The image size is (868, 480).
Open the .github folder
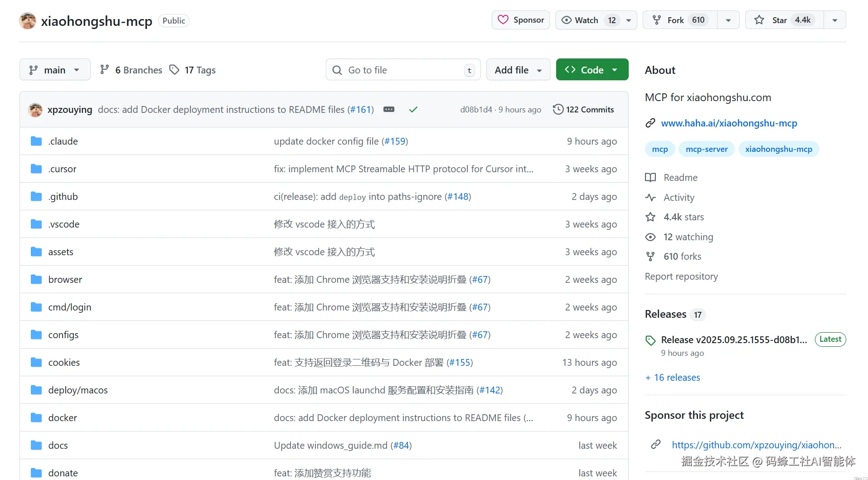[63, 197]
